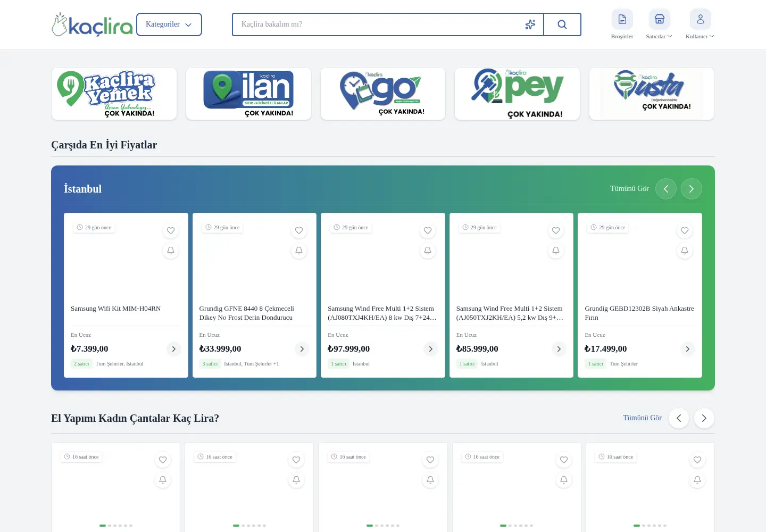The image size is (766, 532).
Task: Open ₺97.999,00 product arrow
Action: (430, 349)
